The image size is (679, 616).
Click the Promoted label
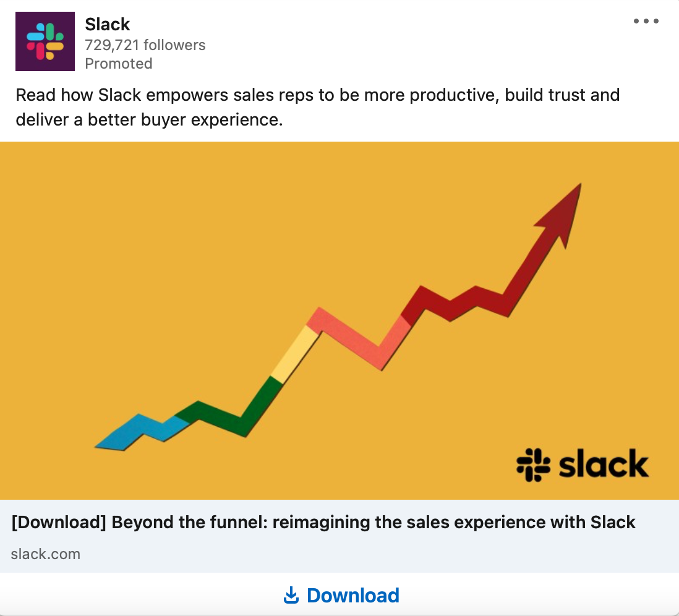(x=119, y=64)
